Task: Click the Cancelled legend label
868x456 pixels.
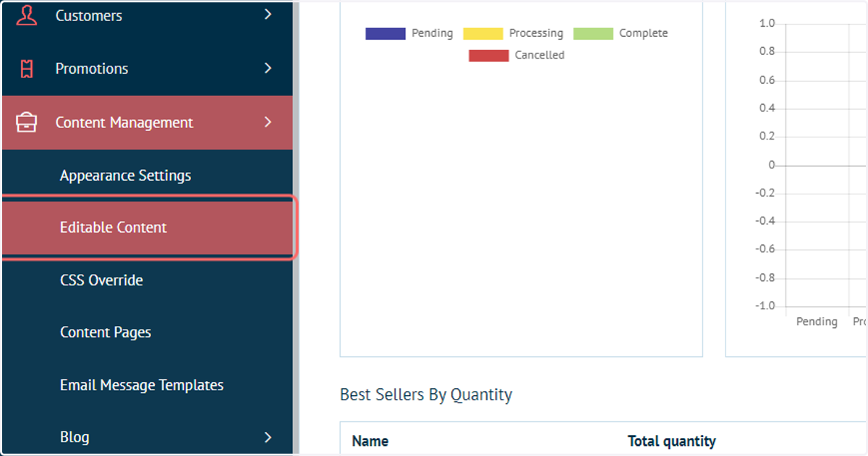Action: tap(540, 55)
